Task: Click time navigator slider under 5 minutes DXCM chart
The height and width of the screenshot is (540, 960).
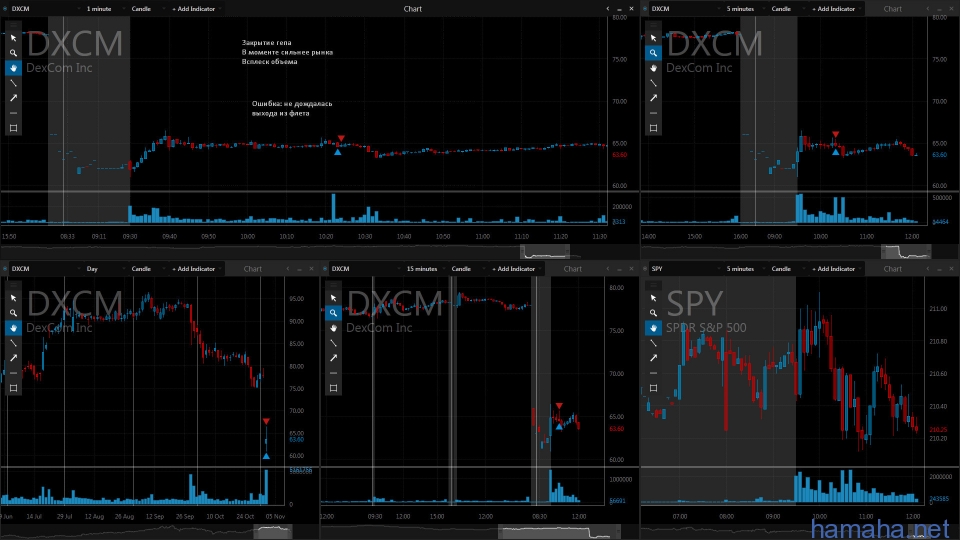Action: click(x=906, y=251)
